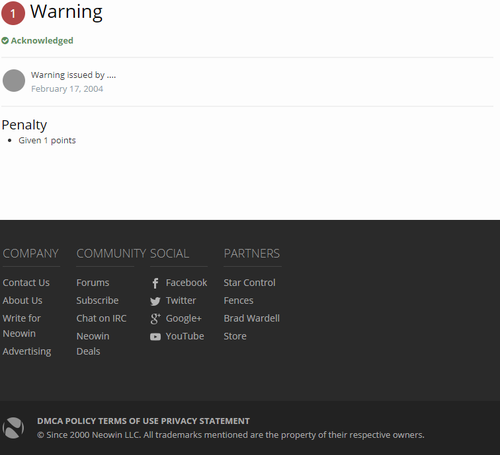The image size is (500, 455).
Task: Click the SOCIAL footer heading
Action: click(x=169, y=254)
